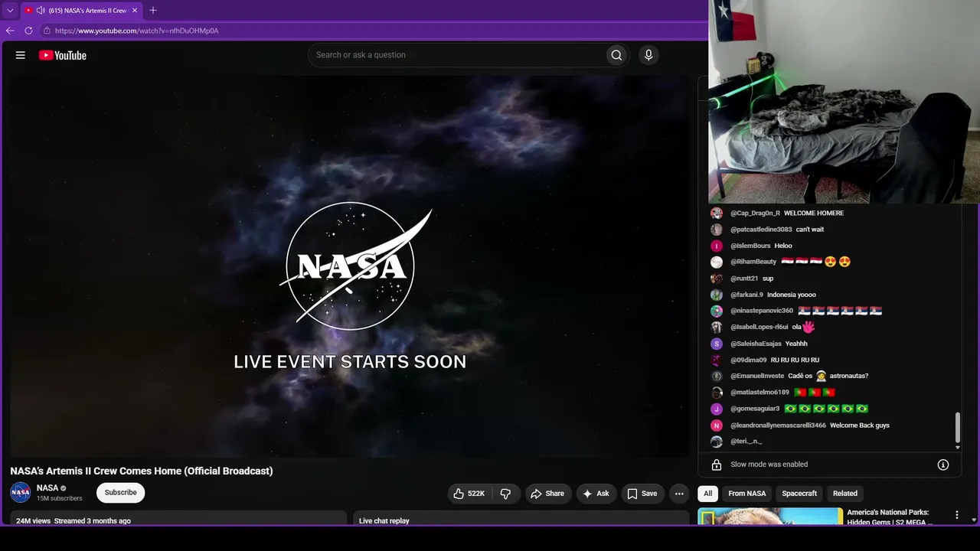Click the chat message "can't wait"
This screenshot has height=551, width=980.
[810, 230]
